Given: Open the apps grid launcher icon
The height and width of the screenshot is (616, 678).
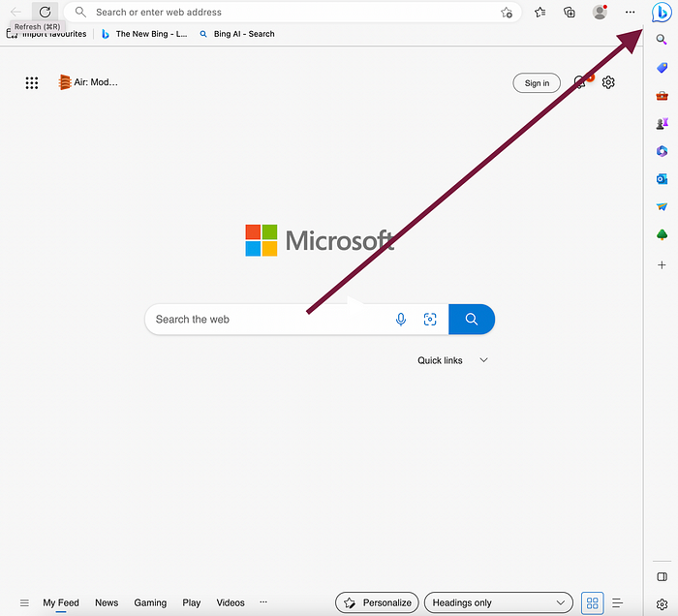Looking at the screenshot, I should pos(32,82).
